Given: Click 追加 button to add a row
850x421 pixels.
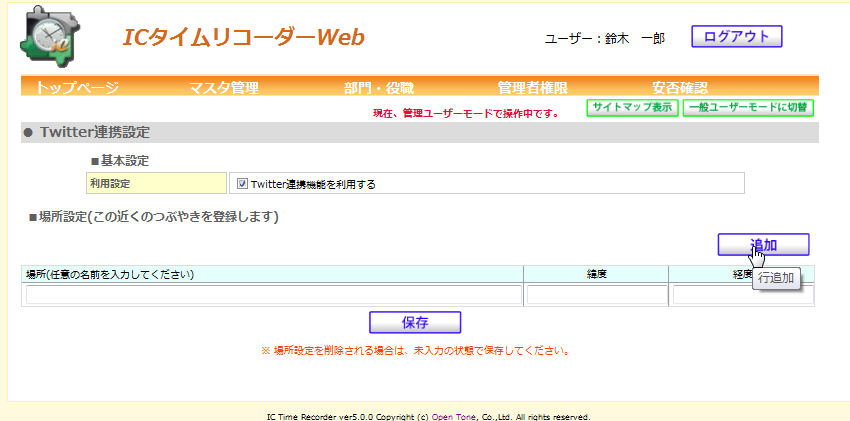Looking at the screenshot, I should [x=763, y=245].
